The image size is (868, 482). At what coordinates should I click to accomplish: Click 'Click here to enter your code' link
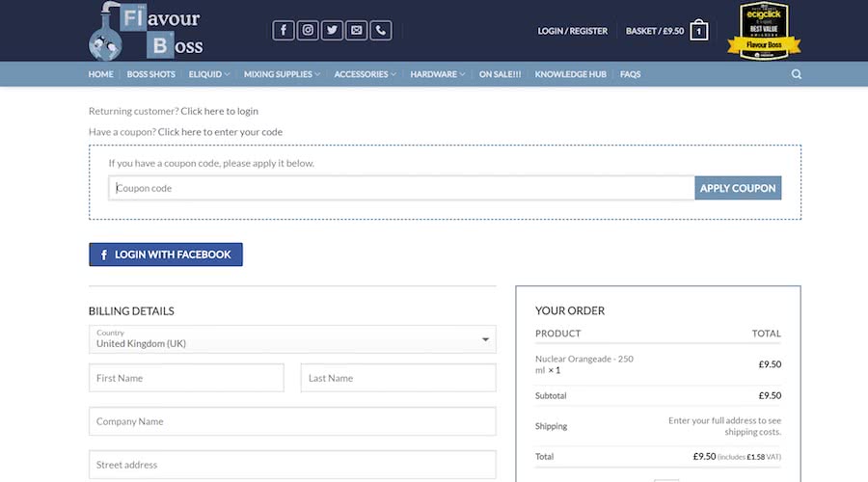tap(220, 132)
